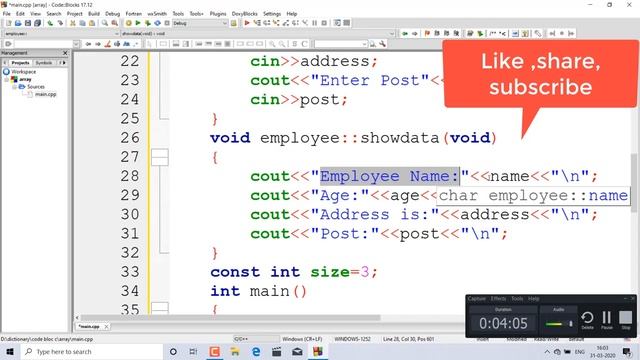Open the recorder's Capture menu
The width and height of the screenshot is (640, 360).
[x=477, y=299]
